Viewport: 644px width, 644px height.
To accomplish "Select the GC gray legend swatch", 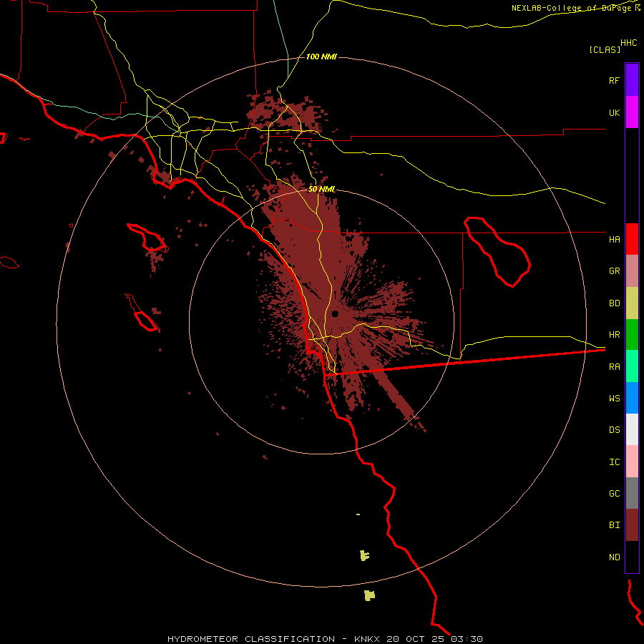I will tap(632, 493).
